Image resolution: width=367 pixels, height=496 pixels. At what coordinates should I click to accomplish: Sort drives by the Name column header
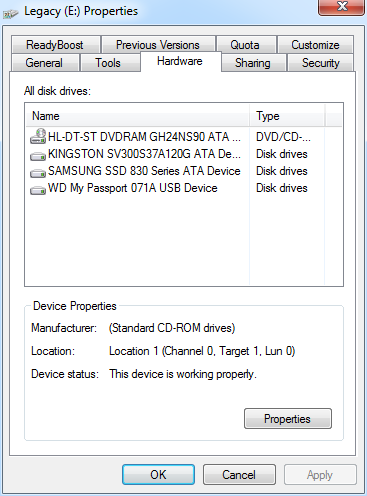click(138, 116)
